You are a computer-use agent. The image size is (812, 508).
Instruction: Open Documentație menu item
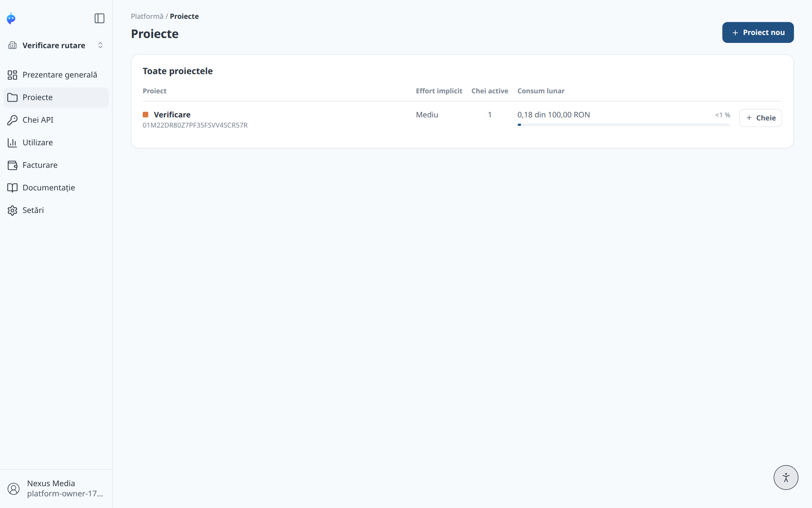tap(56, 188)
